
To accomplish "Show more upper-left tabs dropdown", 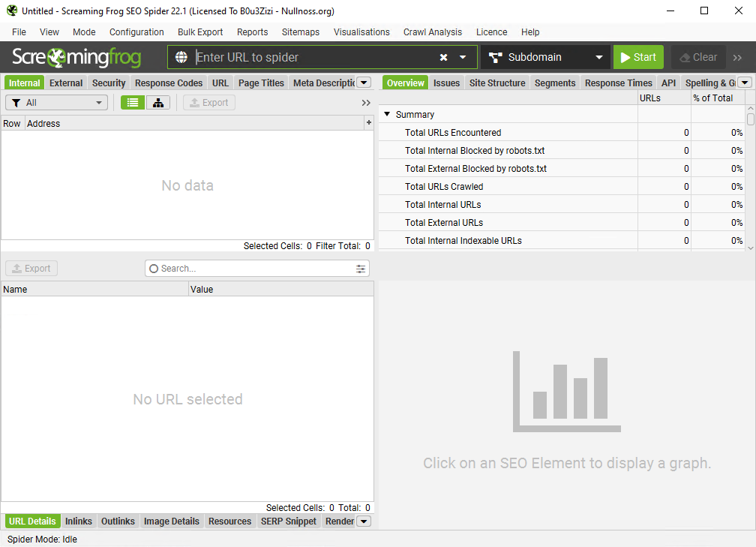I will point(364,83).
